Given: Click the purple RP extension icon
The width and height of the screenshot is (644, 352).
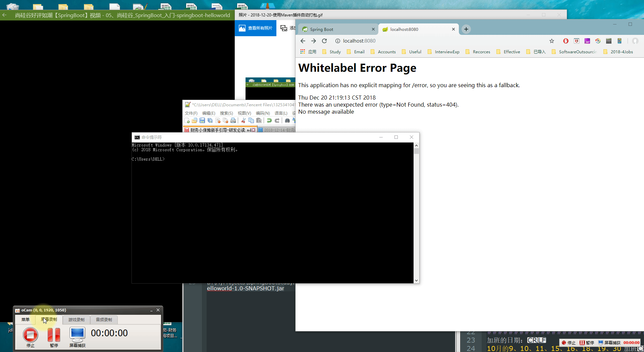Looking at the screenshot, I should [587, 41].
